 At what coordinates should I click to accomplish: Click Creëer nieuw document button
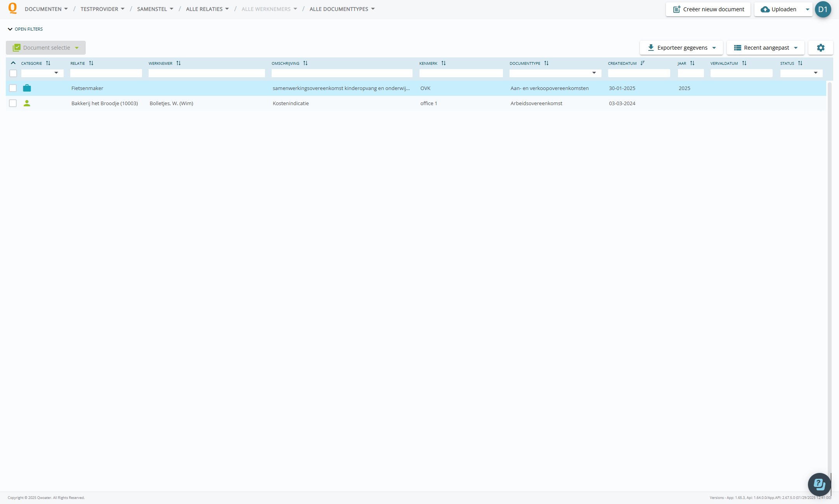(x=708, y=9)
